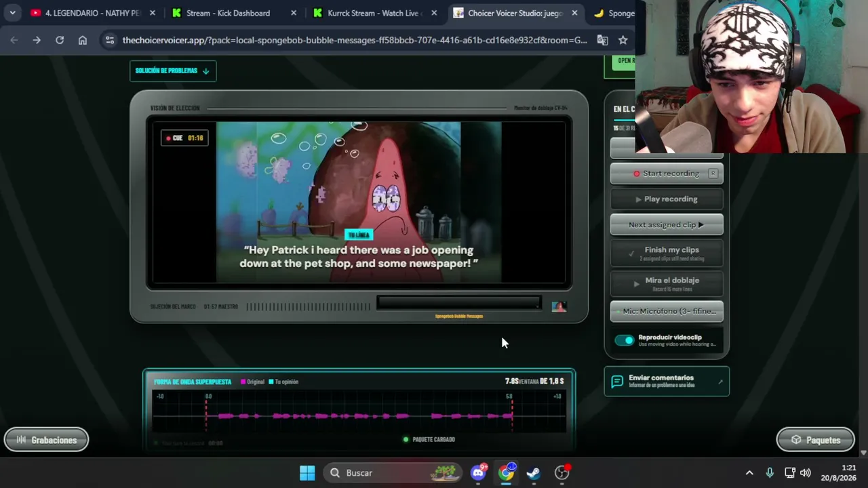
Task: Click the translate page icon
Action: click(602, 40)
